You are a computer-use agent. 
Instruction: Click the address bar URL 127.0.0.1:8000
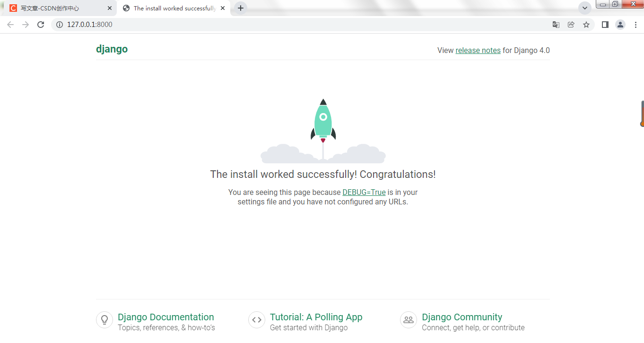(x=90, y=25)
